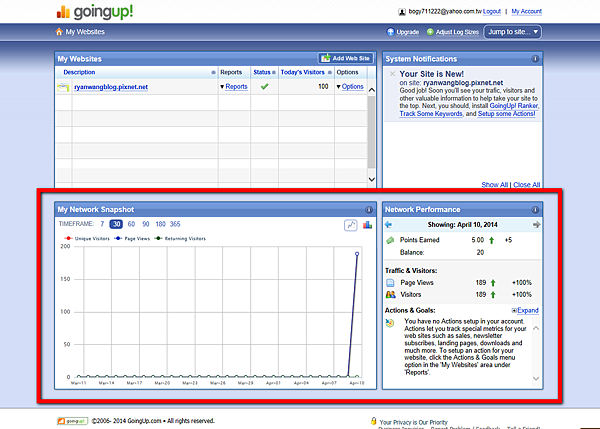
Task: Open Reports dropdown for ryanwangblog
Action: [234, 87]
